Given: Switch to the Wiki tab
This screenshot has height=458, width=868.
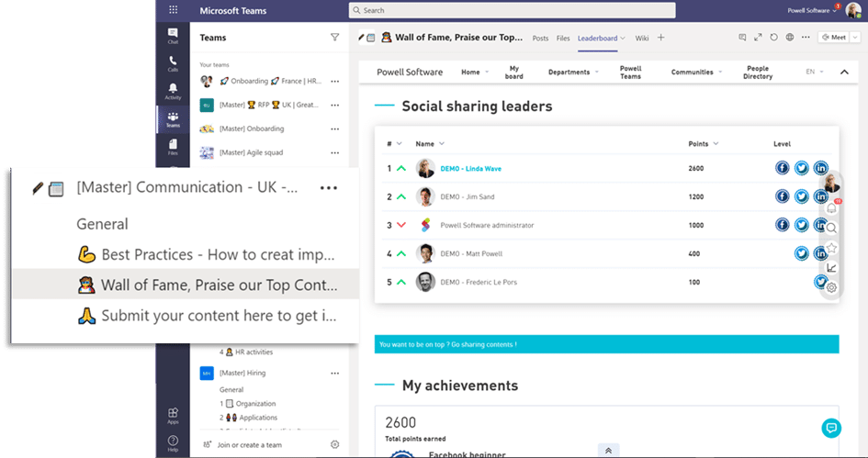Looking at the screenshot, I should pos(642,39).
